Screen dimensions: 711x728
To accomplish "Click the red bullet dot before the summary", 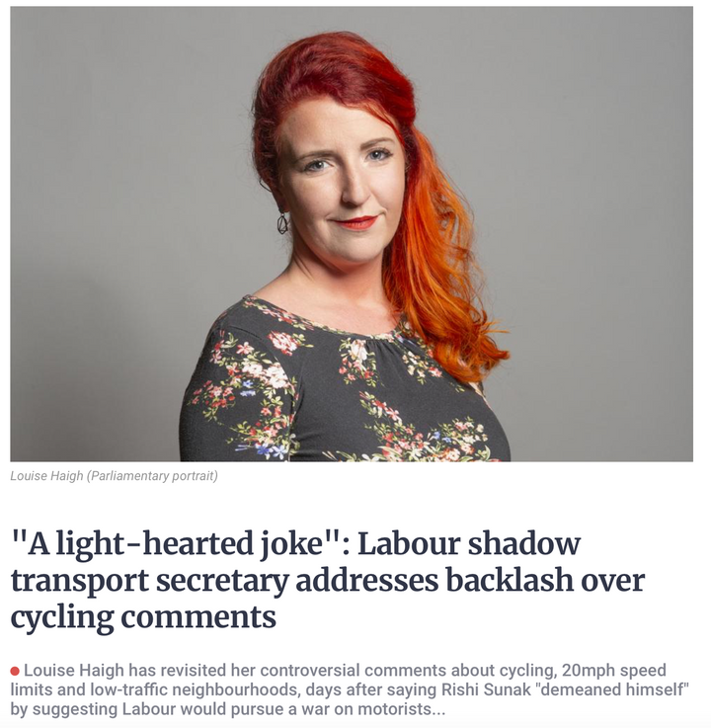I will coord(15,671).
